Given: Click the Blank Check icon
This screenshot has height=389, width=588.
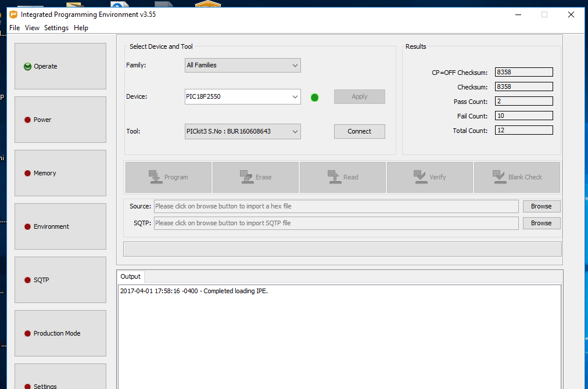Looking at the screenshot, I should pos(499,177).
